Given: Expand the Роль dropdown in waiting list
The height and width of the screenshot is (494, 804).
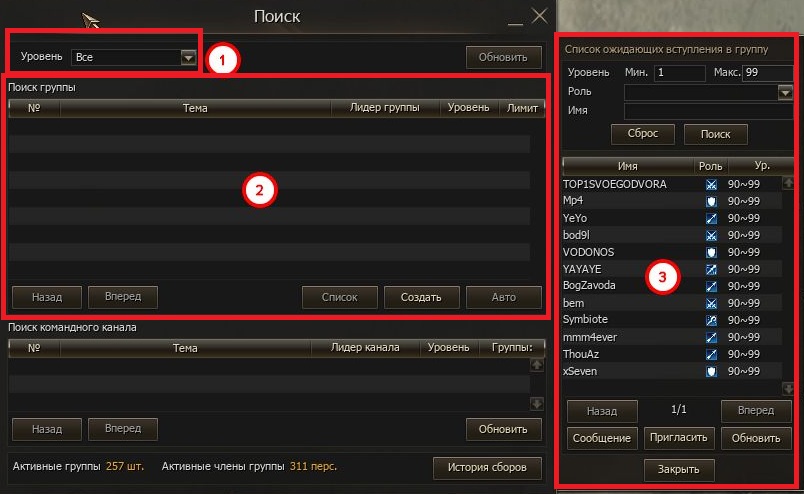Looking at the screenshot, I should point(785,92).
